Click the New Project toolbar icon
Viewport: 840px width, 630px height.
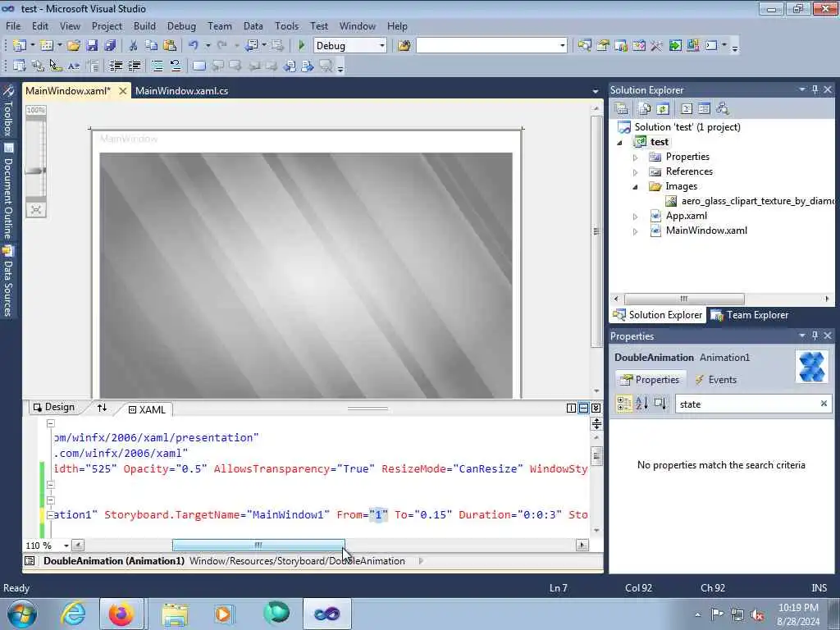20,46
